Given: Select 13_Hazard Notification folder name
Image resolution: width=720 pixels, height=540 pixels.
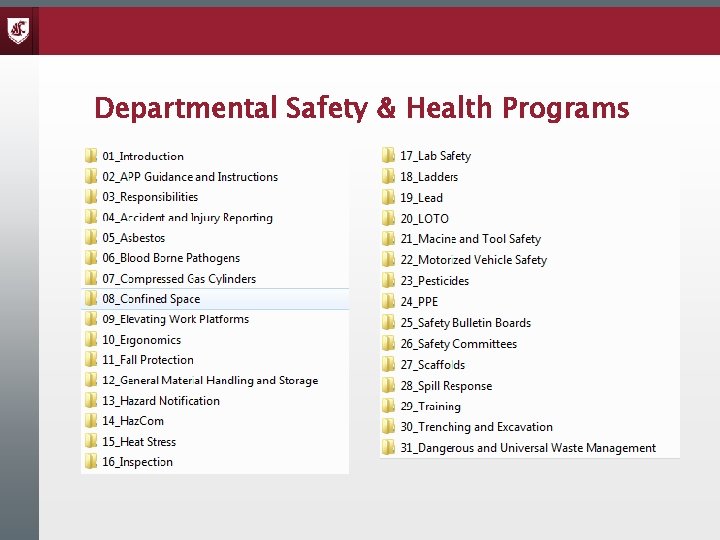Looking at the screenshot, I should [161, 401].
